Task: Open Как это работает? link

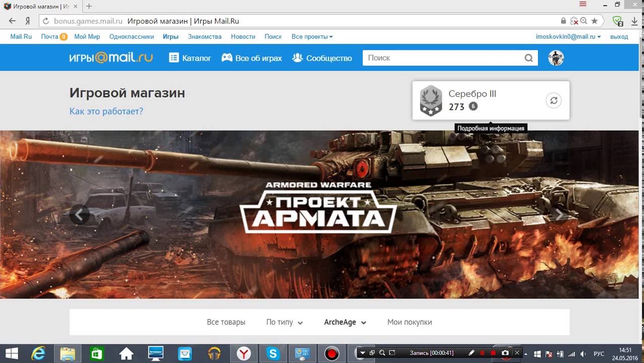Action: click(x=106, y=111)
